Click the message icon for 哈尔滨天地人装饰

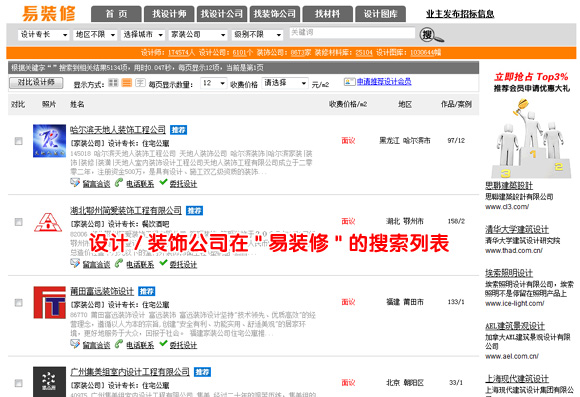coord(75,182)
